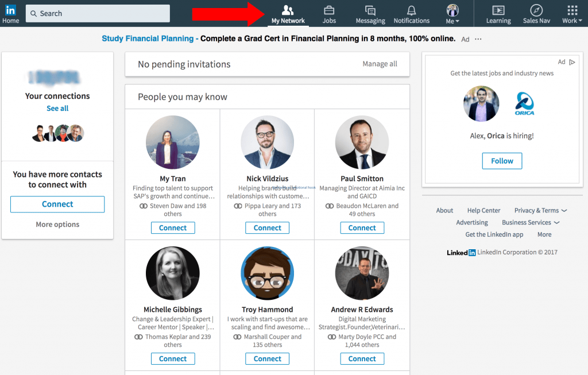The height and width of the screenshot is (375, 588).
Task: Open the LinkedIn Home icon
Action: point(10,10)
